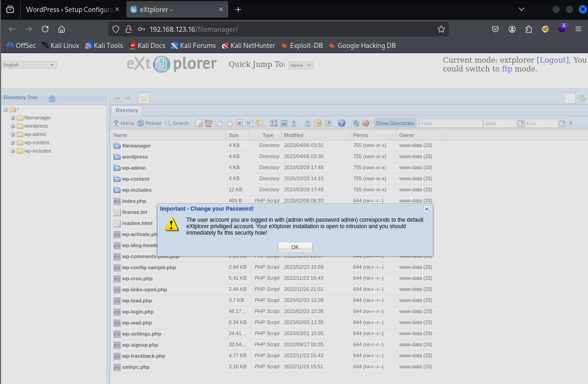This screenshot has height=384, width=588.
Task: Click the Logout link
Action: point(552,60)
